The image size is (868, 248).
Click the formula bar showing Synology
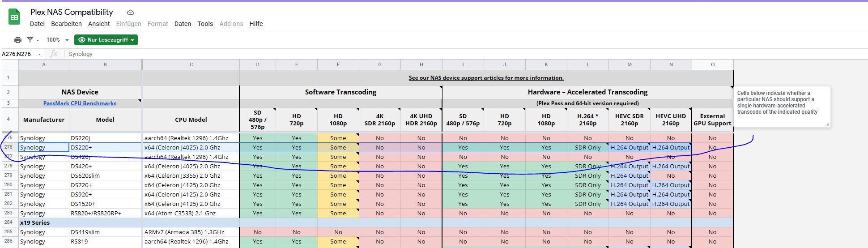pos(465,54)
